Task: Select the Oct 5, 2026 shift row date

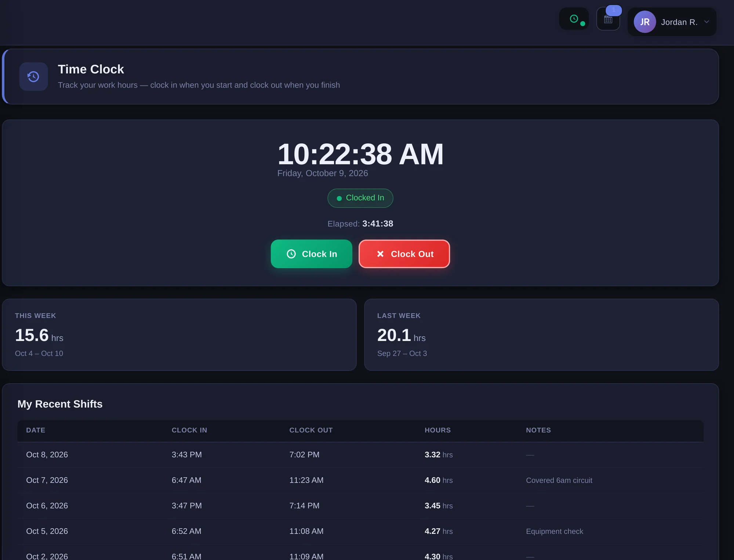Action: click(x=47, y=531)
